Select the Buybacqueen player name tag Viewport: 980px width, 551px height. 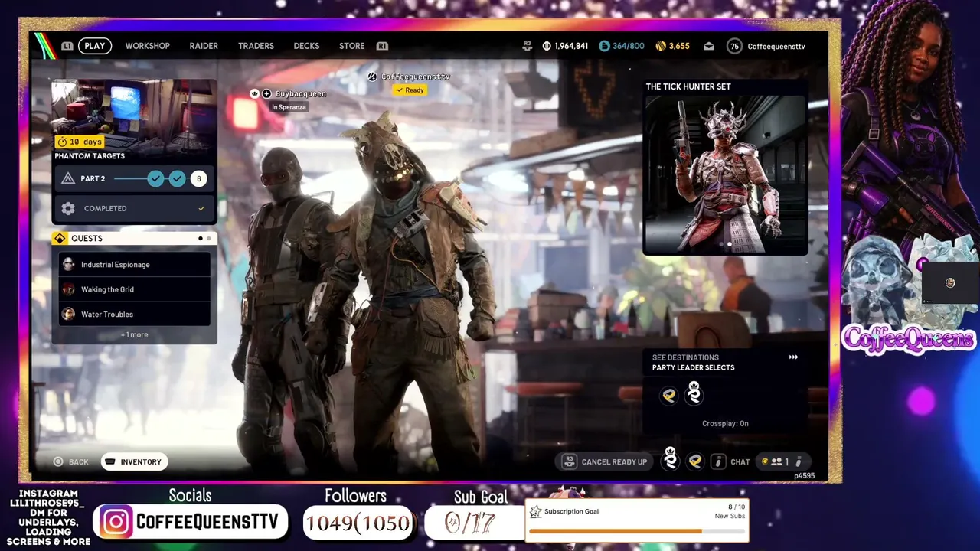pos(300,93)
